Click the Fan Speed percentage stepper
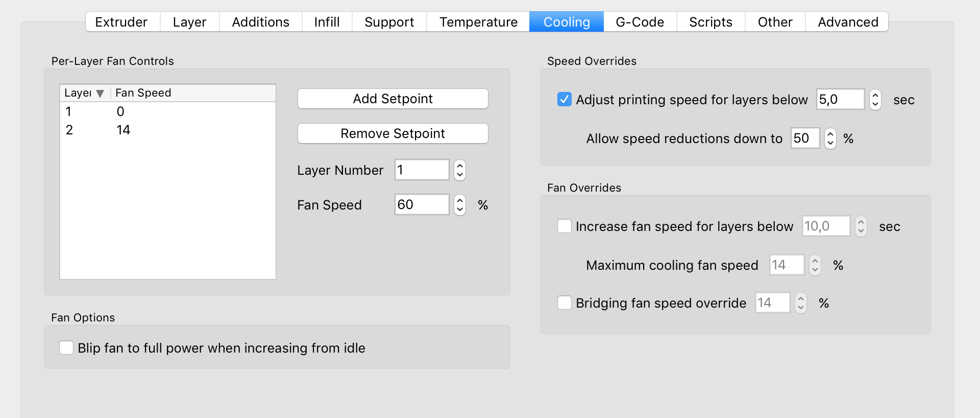Viewport: 980px width, 418px height. [460, 204]
